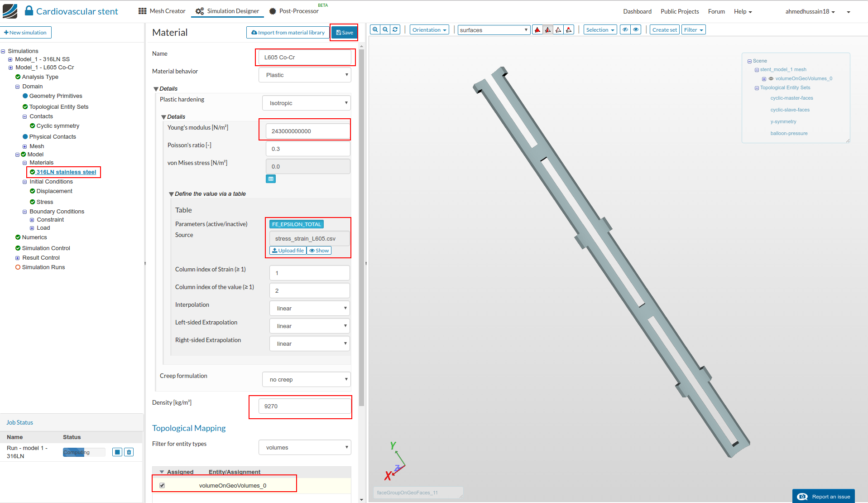Click the zoom out viewer icon
Viewport: 868px width, 503px height.
pos(385,30)
